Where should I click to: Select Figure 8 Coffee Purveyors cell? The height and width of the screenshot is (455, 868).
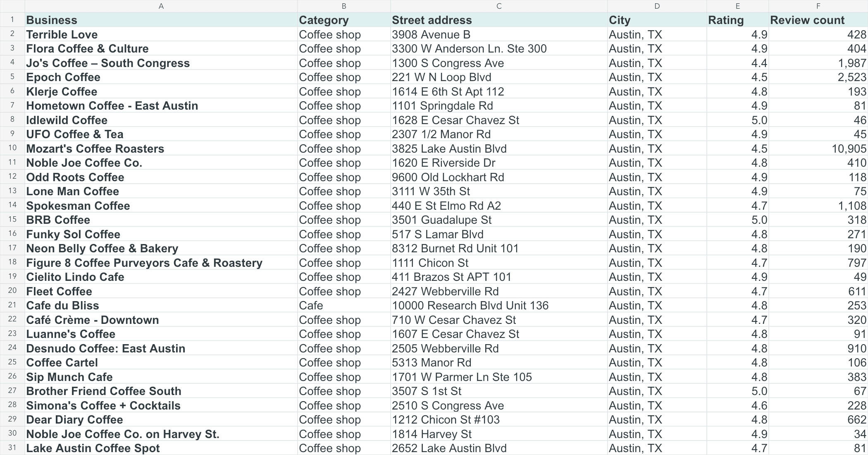click(161, 263)
